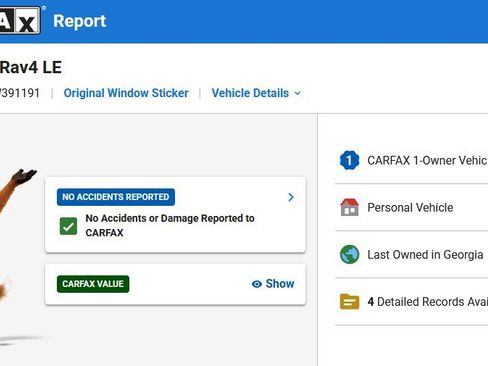The height and width of the screenshot is (366, 488).
Task: Select the CARFAX 1-Owner Vehicle row
Action: click(x=411, y=160)
